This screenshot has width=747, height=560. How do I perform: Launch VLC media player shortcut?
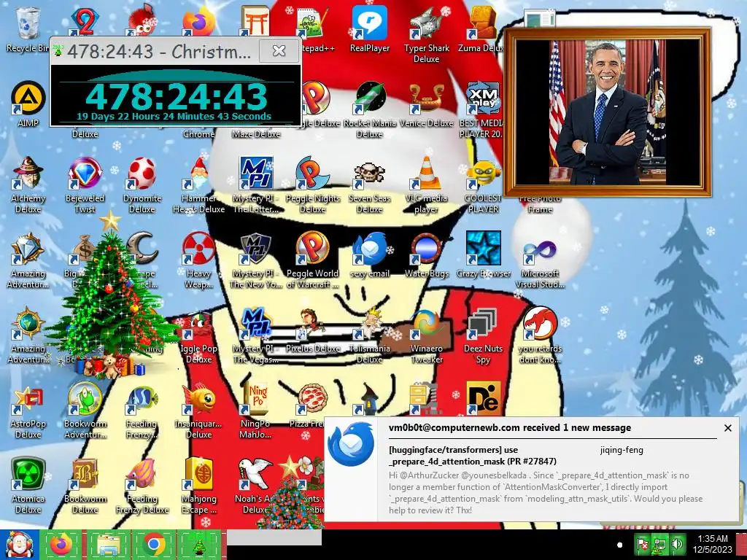(426, 184)
